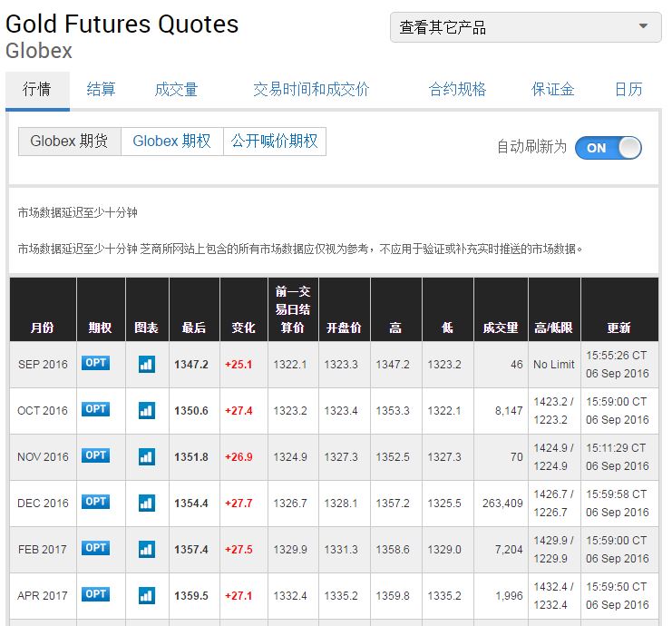
Task: Select the Globex 期权 button
Action: tap(171, 142)
